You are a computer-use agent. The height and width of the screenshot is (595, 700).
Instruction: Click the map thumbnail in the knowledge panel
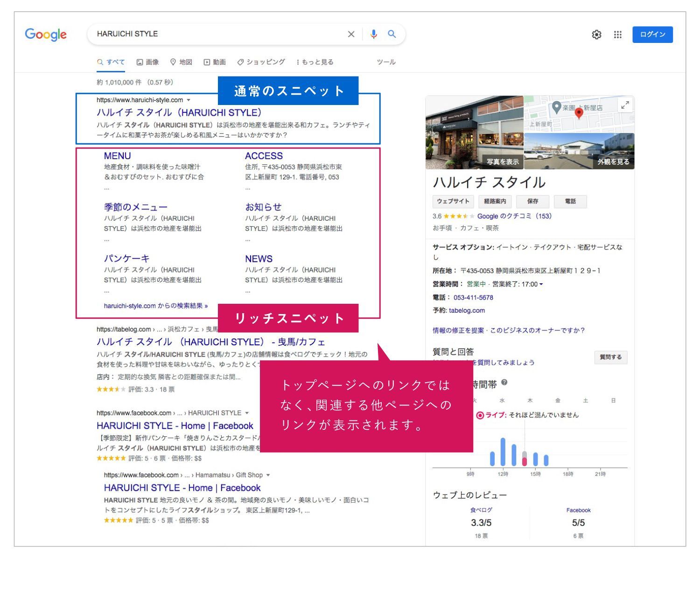pos(579,114)
